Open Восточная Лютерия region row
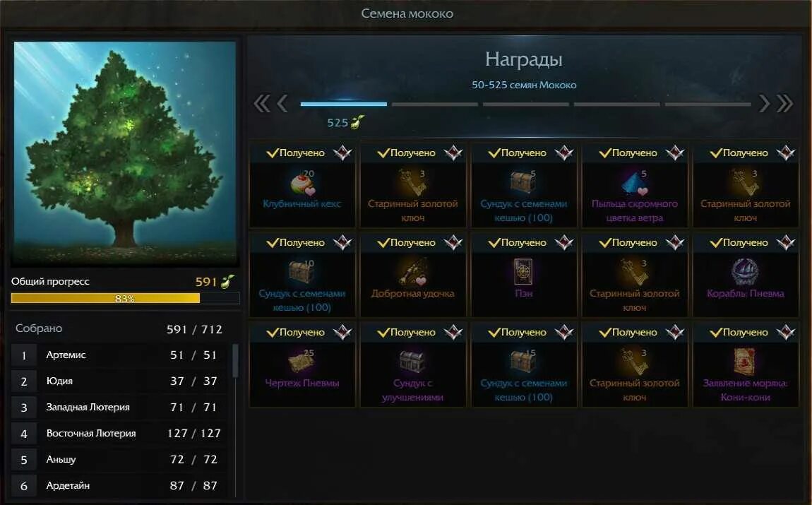Image resolution: width=812 pixels, height=505 pixels. pos(119,434)
